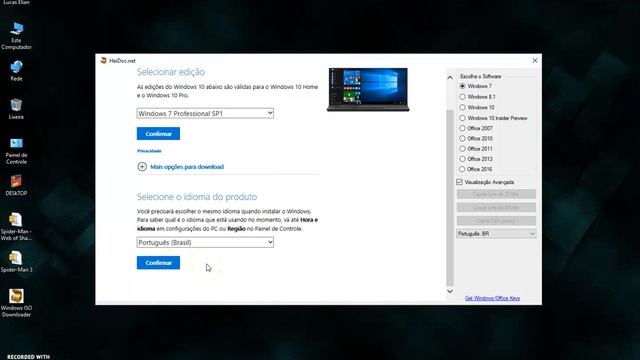Click the Escolha o Software label
This screenshot has width=640, height=360.
(480, 76)
